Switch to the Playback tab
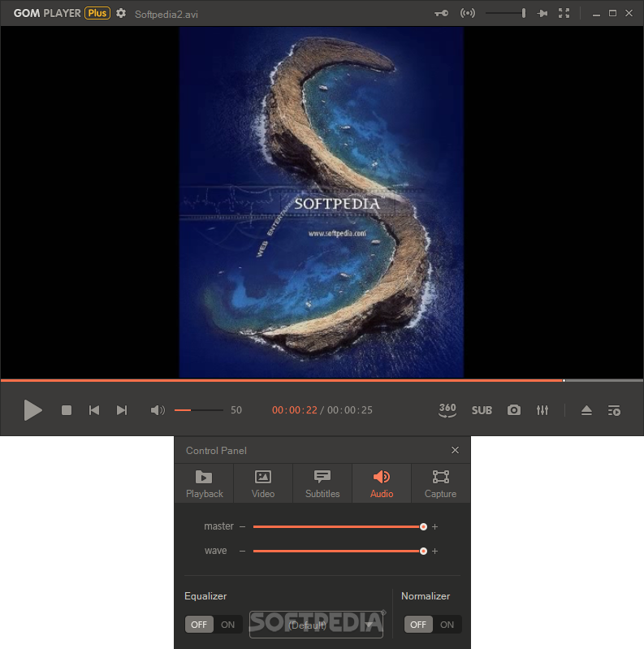 (x=204, y=483)
